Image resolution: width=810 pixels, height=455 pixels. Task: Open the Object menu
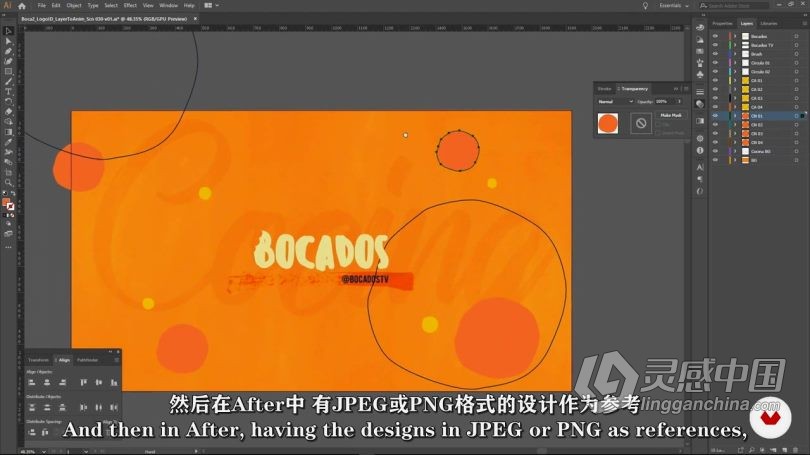pyautogui.click(x=74, y=6)
